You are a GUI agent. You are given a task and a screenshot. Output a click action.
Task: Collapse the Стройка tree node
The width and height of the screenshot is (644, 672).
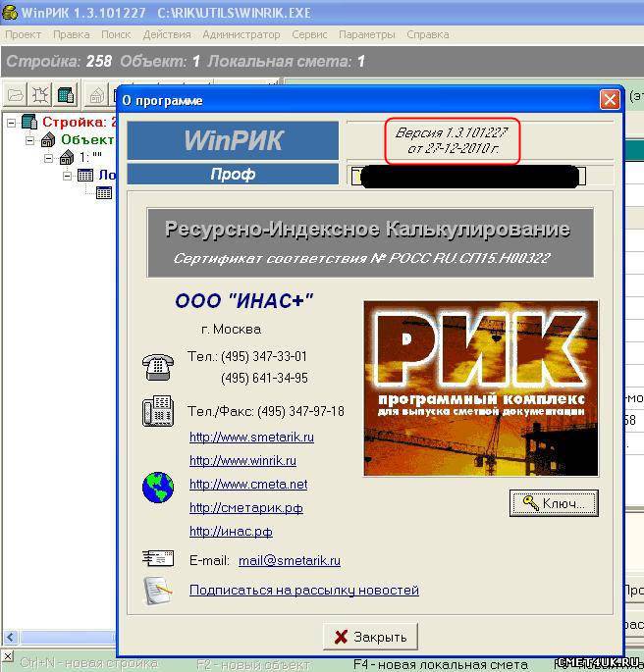11,123
